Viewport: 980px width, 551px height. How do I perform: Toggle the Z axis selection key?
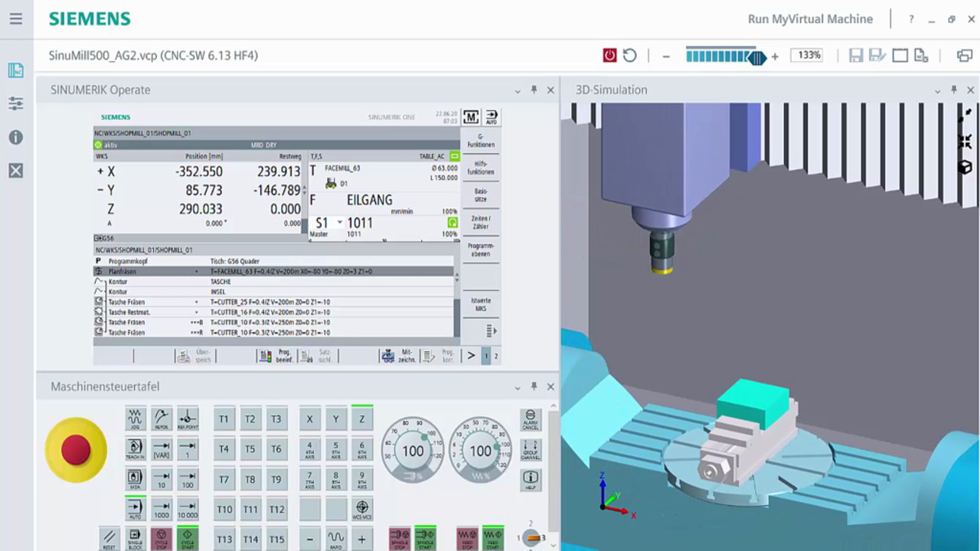[x=362, y=419]
